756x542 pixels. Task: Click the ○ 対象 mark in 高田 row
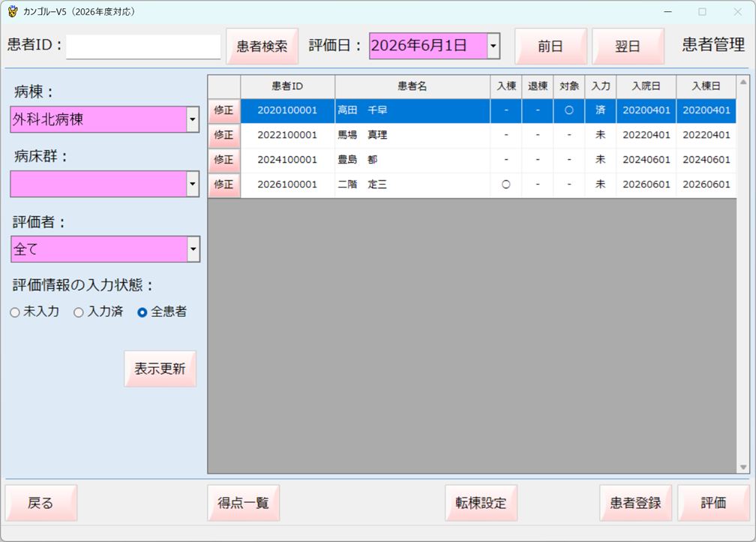pyautogui.click(x=569, y=110)
